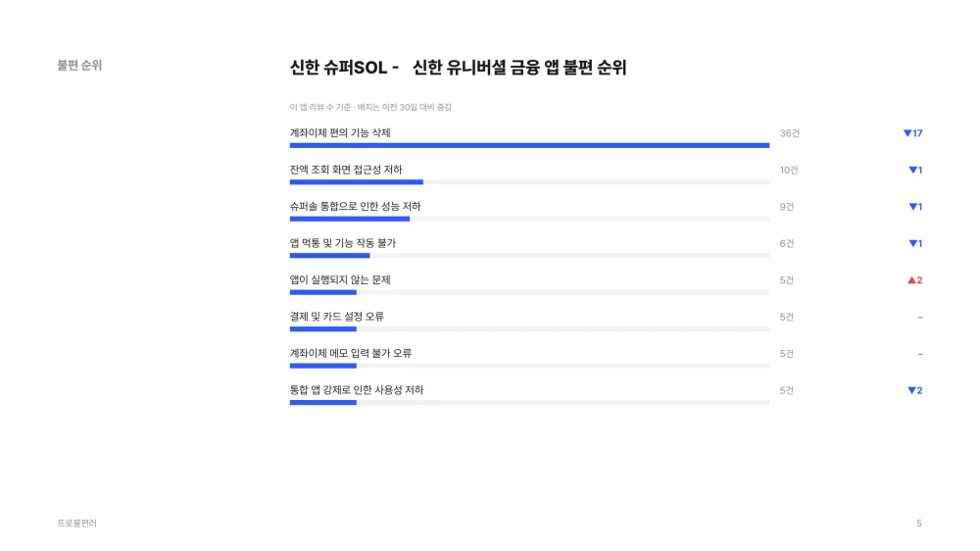Click the 프로불편러 footer text
The width and height of the screenshot is (980, 551).
tap(76, 523)
